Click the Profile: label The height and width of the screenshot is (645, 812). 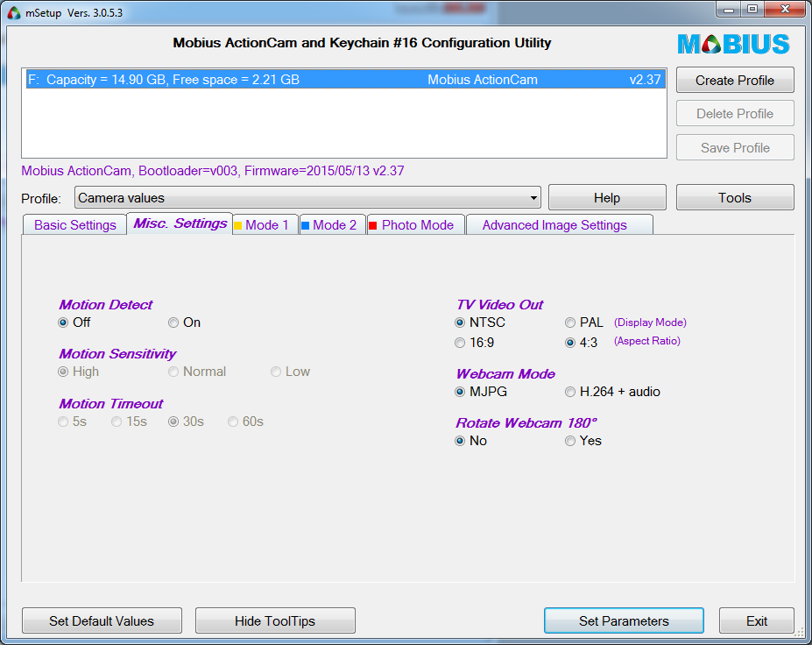pos(41,199)
